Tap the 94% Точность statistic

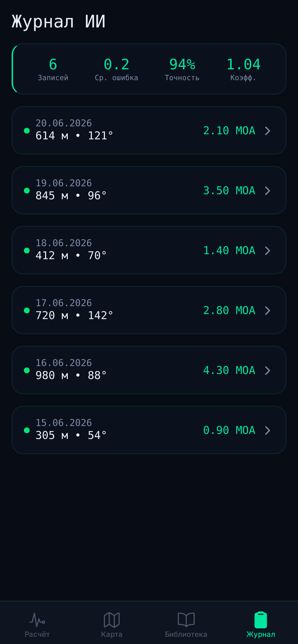tap(182, 69)
